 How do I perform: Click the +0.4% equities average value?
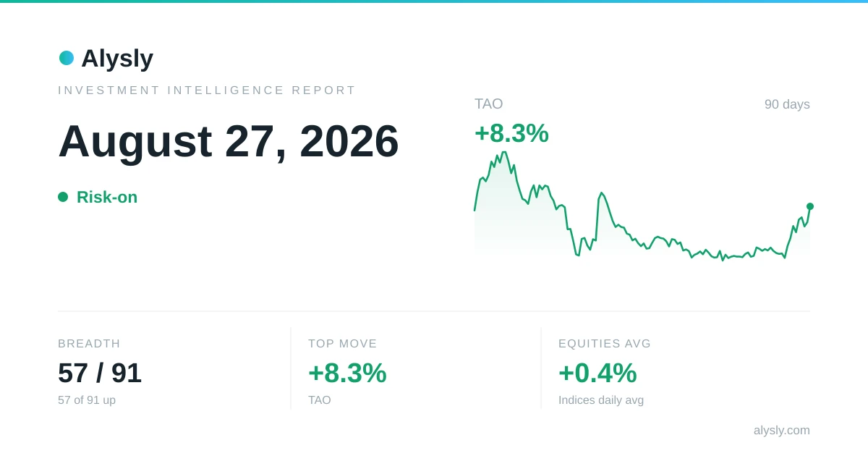(597, 373)
